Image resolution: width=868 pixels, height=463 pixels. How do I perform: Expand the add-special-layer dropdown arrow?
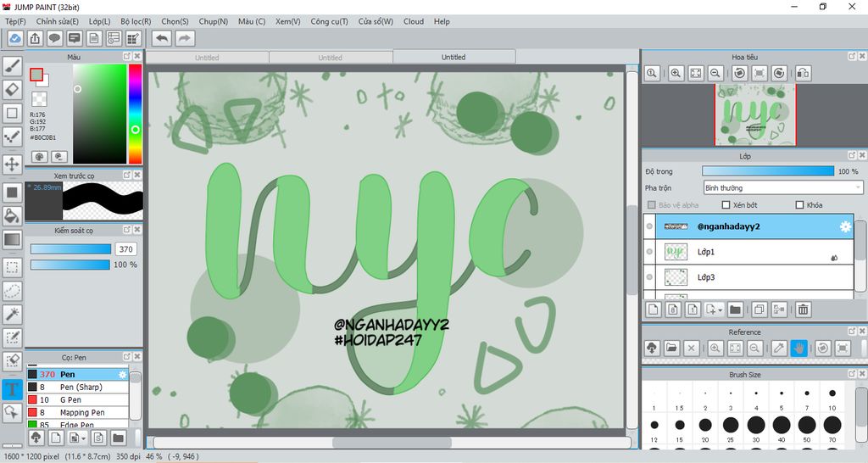721,310
